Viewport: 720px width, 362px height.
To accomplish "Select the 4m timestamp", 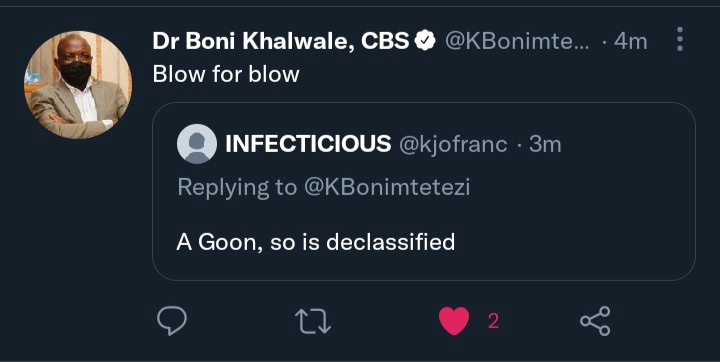I will 630,42.
